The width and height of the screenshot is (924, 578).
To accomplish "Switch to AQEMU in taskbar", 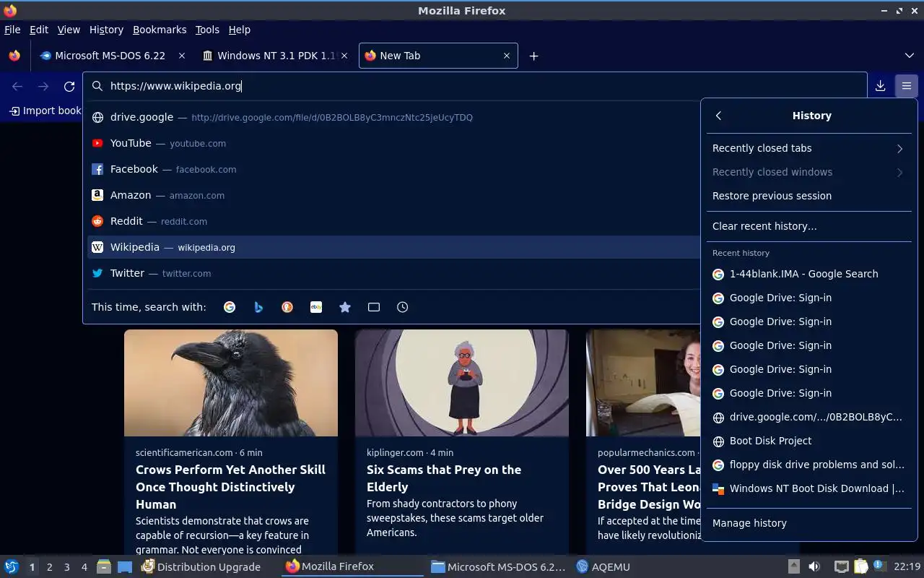I will click(603, 567).
